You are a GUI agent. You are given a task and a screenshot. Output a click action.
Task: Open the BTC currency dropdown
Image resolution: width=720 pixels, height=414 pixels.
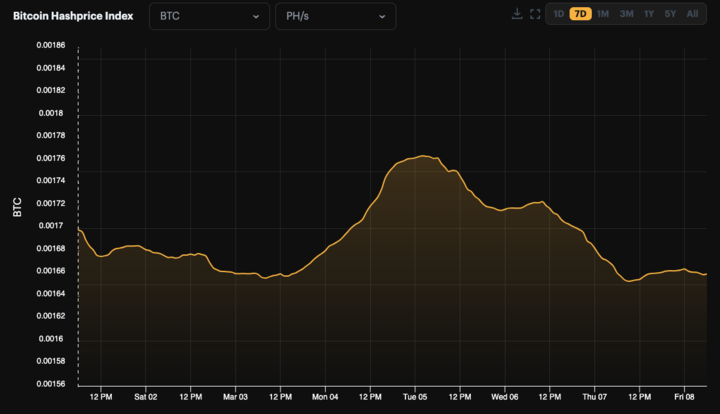pos(209,16)
